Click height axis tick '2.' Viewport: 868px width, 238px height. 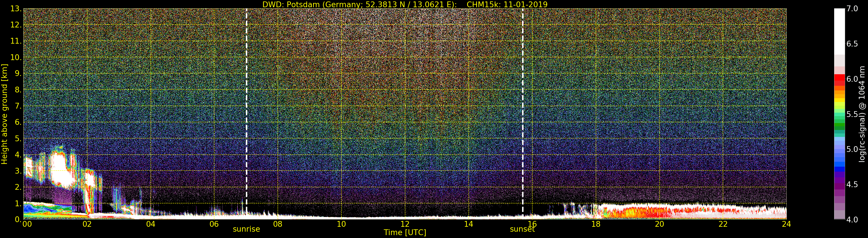[18, 187]
